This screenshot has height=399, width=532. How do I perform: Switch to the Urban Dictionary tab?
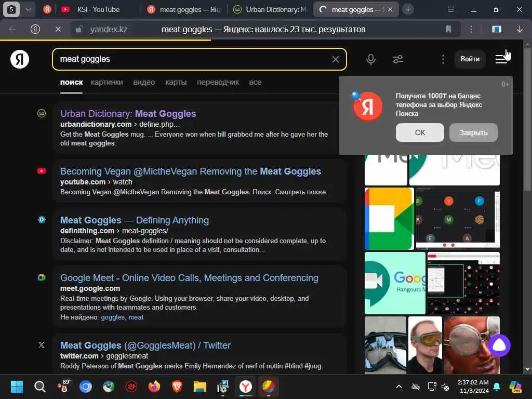271,9
